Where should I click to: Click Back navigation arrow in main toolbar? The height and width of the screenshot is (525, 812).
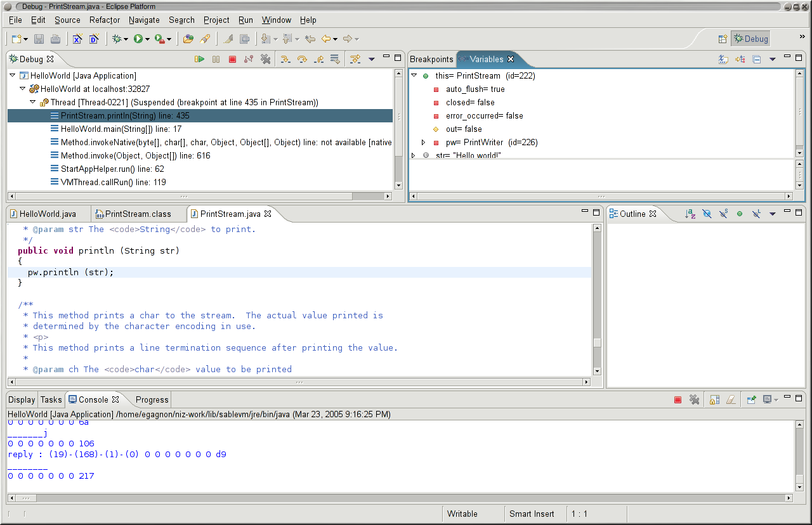326,39
